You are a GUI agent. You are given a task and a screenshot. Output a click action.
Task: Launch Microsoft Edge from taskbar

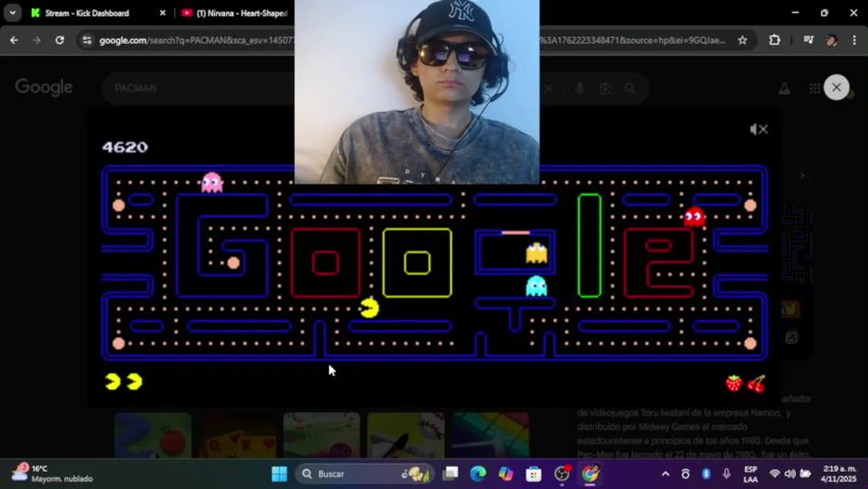[478, 473]
